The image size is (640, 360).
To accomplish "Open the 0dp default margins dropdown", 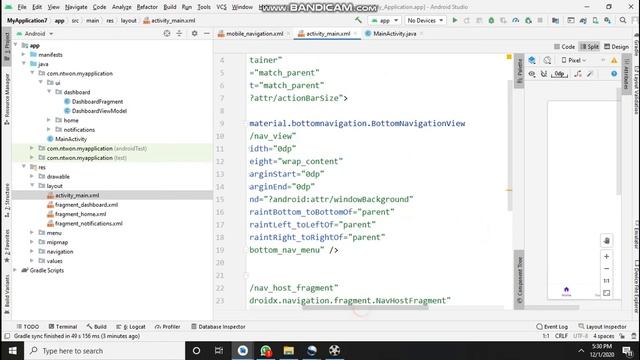I will [x=559, y=74].
